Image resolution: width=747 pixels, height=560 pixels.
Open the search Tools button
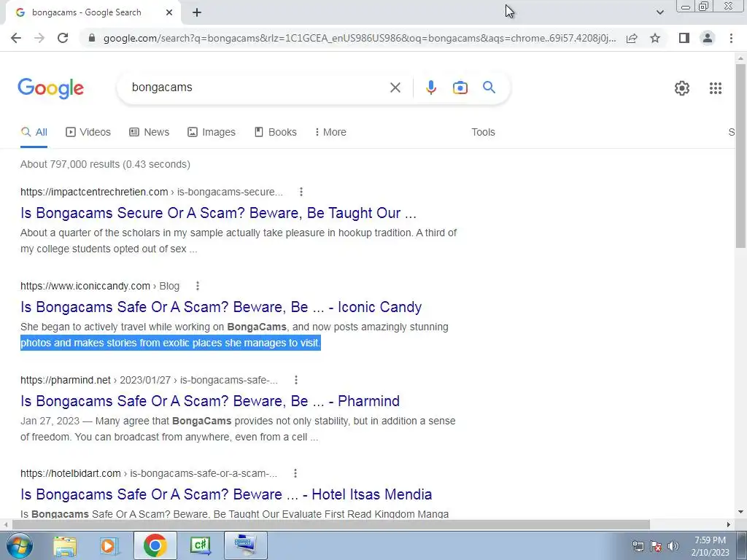tap(483, 133)
